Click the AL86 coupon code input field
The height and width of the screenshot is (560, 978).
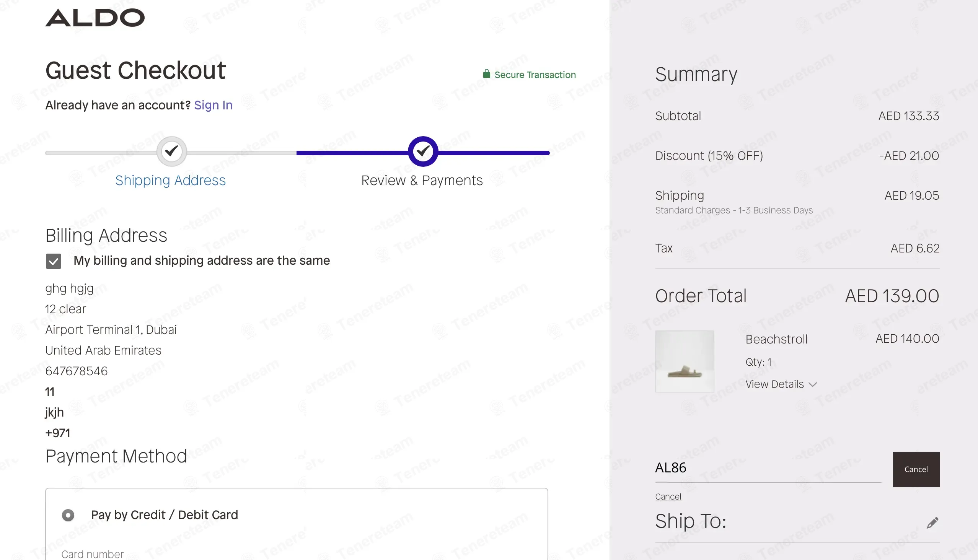pyautogui.click(x=768, y=468)
